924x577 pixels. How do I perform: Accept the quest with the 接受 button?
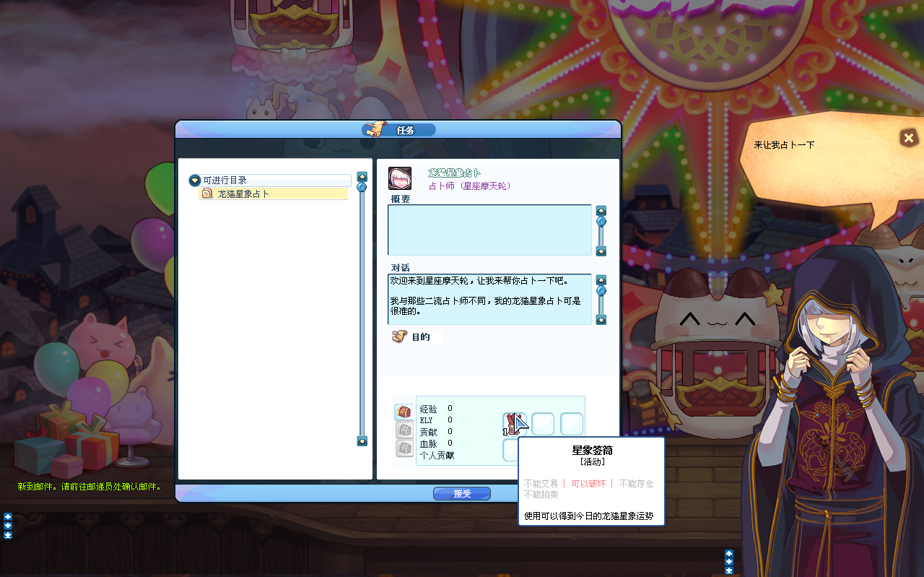click(462, 494)
